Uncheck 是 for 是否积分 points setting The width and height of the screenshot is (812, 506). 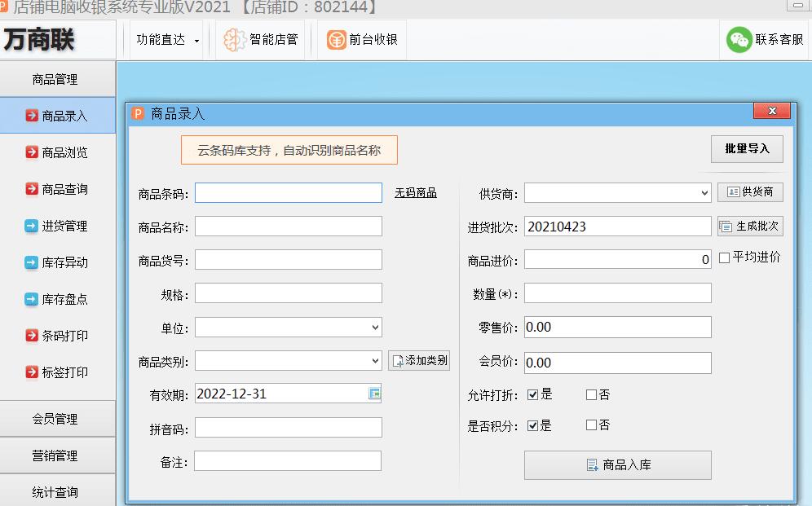(x=535, y=425)
